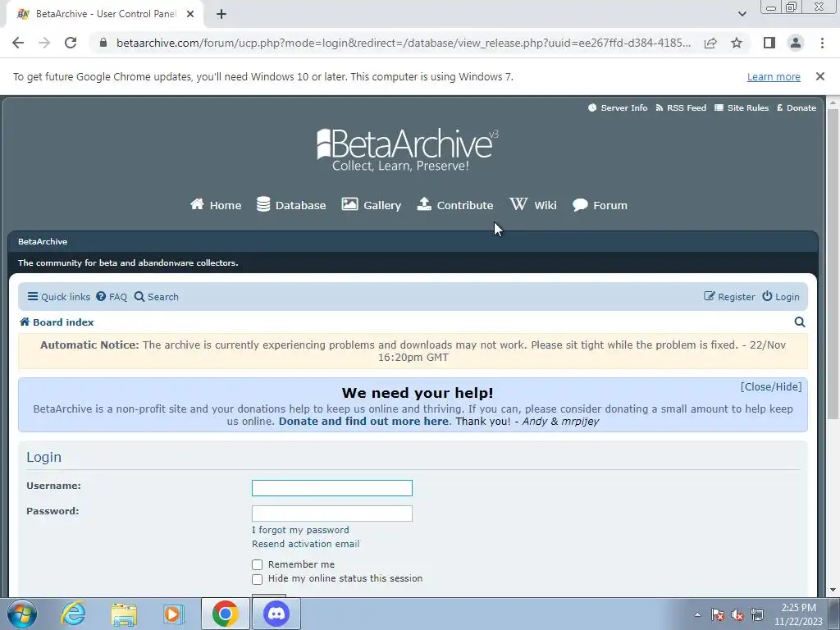840x630 pixels.
Task: Open Wiki in main navigation
Action: click(533, 205)
